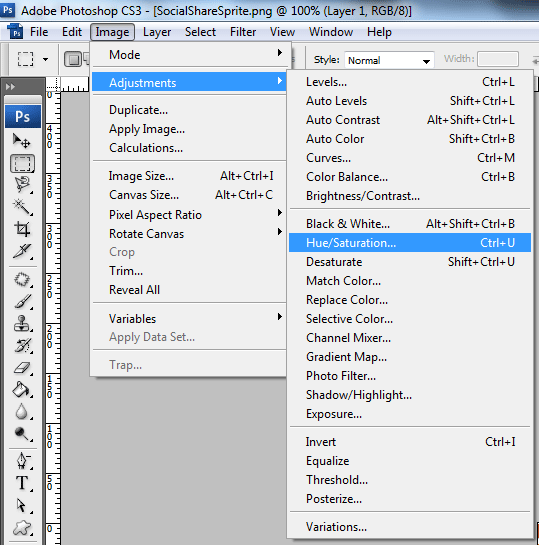Select the Rectangular Marquee tool in toolbox
Screen dimensions: 539x545
coord(22,163)
